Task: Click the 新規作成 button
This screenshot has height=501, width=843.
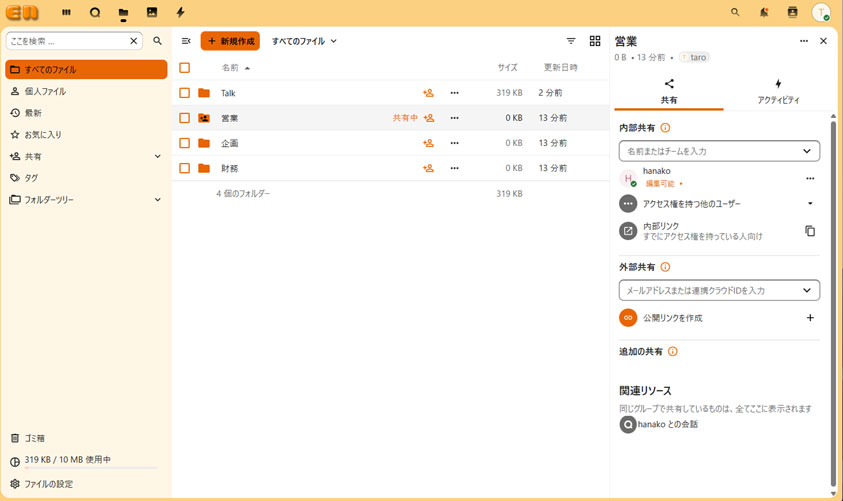Action: (230, 41)
